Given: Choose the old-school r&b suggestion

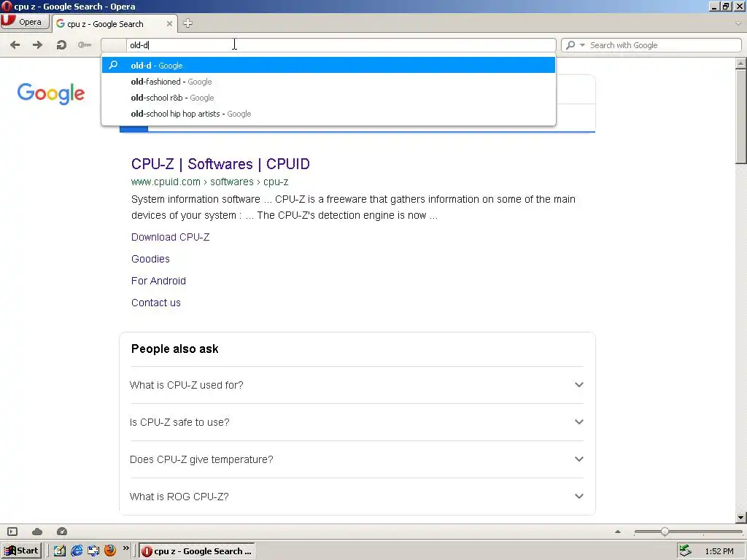Looking at the screenshot, I should pyautogui.click(x=329, y=98).
